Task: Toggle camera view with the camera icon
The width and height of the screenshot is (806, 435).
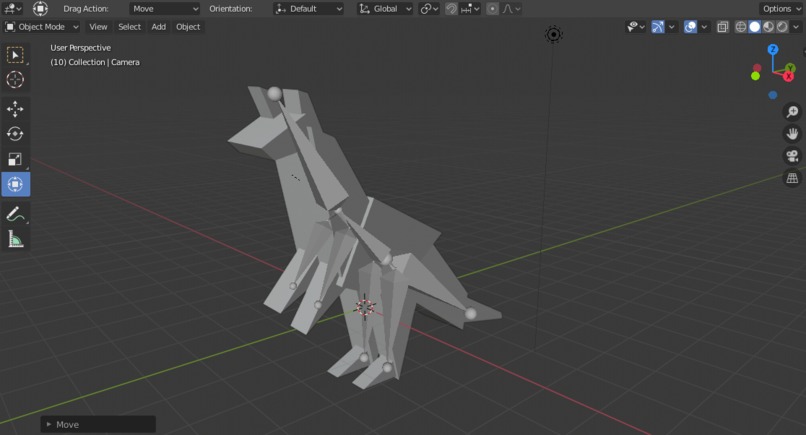Action: coord(792,156)
